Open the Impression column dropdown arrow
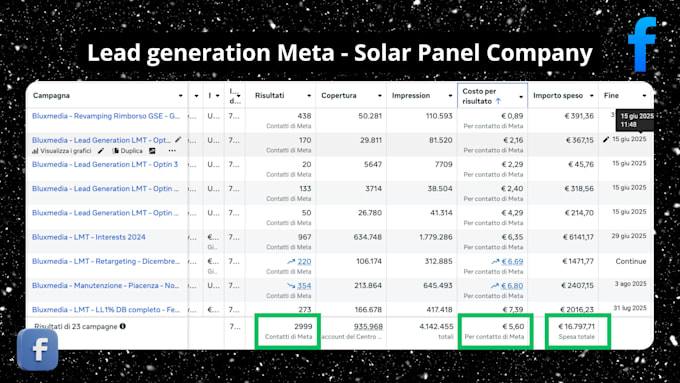The width and height of the screenshot is (680, 383). pyautogui.click(x=450, y=96)
